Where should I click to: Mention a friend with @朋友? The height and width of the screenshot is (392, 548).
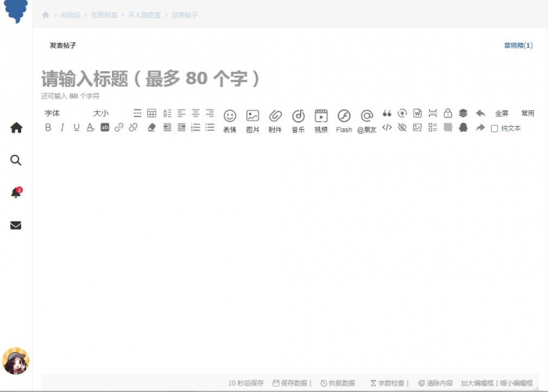(x=366, y=120)
